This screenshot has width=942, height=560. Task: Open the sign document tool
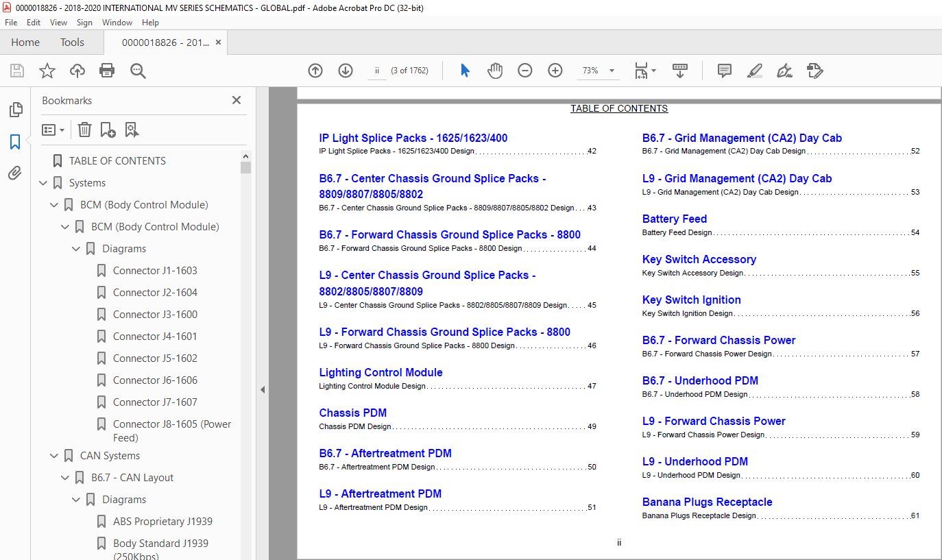point(784,71)
